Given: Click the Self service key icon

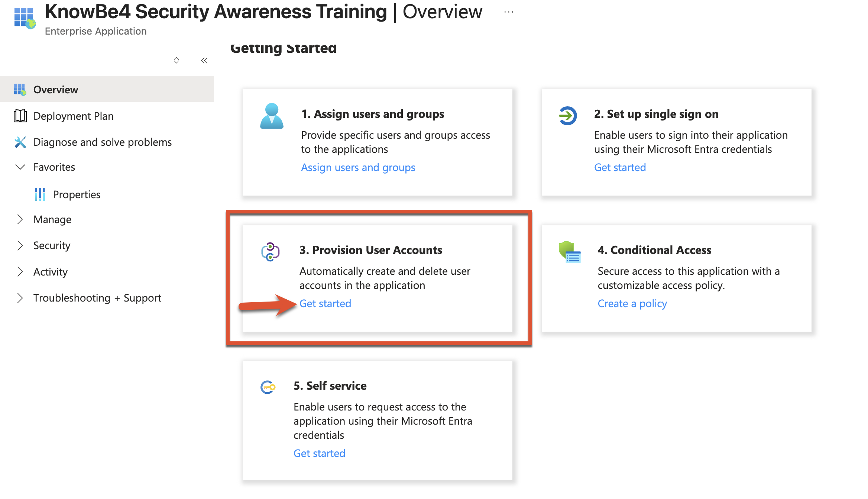Looking at the screenshot, I should coord(267,387).
